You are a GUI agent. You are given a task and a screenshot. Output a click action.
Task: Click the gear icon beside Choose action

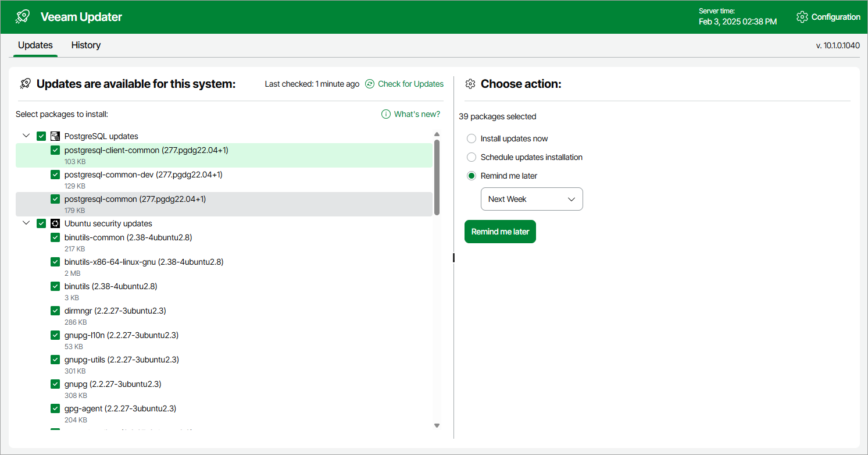(x=470, y=84)
